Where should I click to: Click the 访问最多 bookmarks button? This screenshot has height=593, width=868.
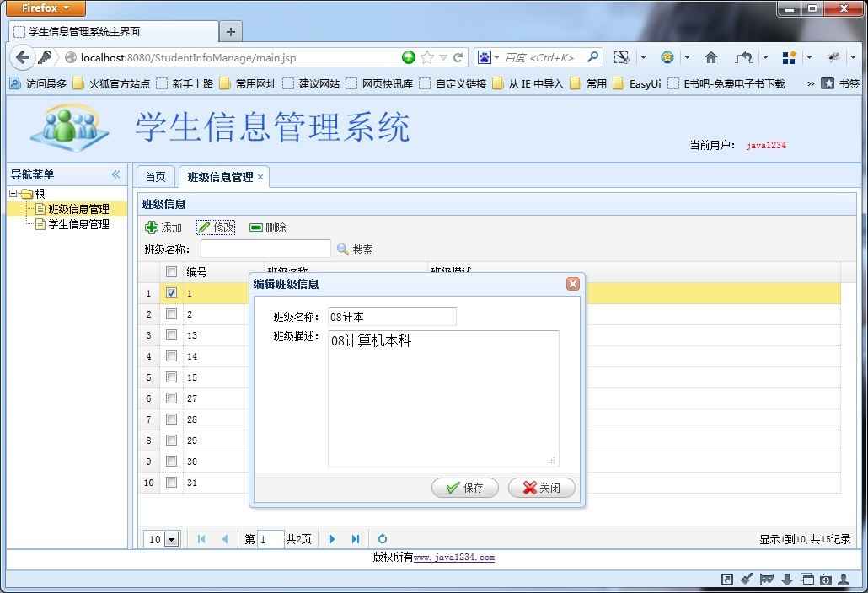[38, 83]
